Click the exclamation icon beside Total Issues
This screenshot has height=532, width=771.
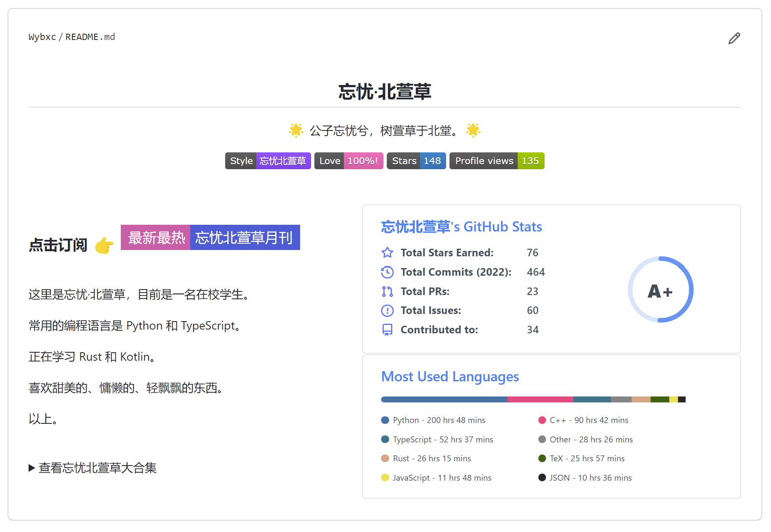[387, 311]
